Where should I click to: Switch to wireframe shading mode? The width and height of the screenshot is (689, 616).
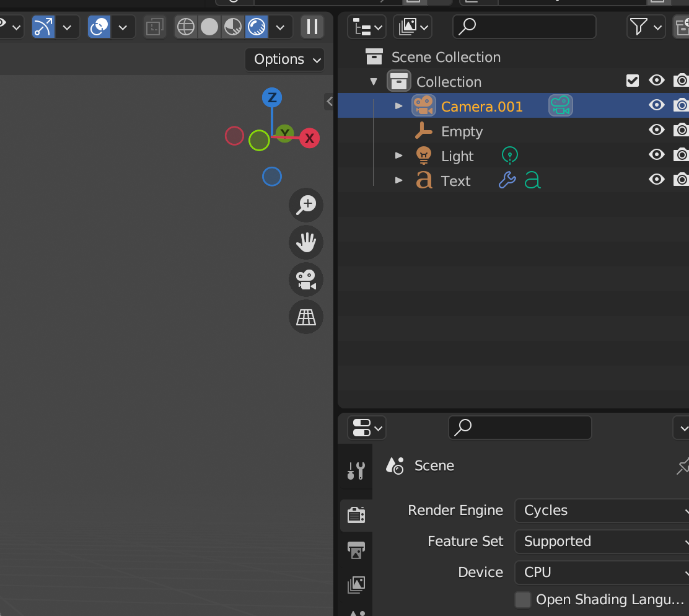[x=186, y=27]
